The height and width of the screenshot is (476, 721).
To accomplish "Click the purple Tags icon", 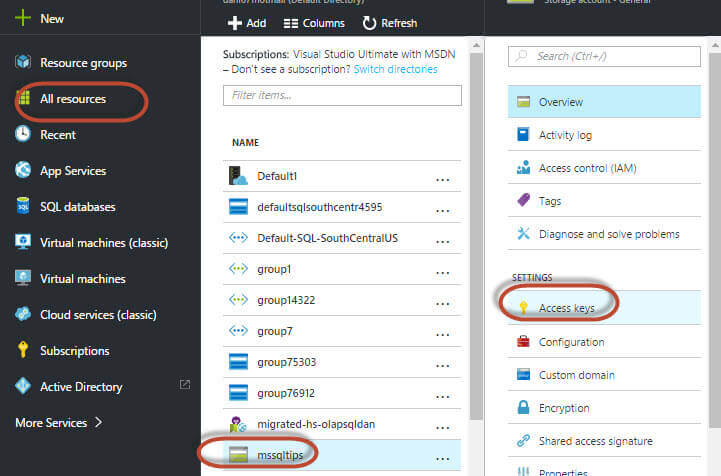I will click(x=523, y=200).
